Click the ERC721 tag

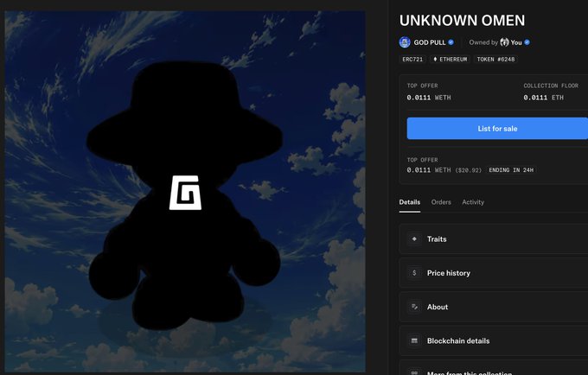pos(412,60)
